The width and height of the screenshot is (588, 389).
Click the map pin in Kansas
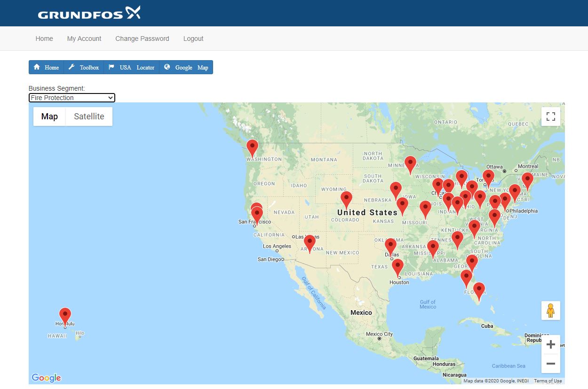coord(402,206)
